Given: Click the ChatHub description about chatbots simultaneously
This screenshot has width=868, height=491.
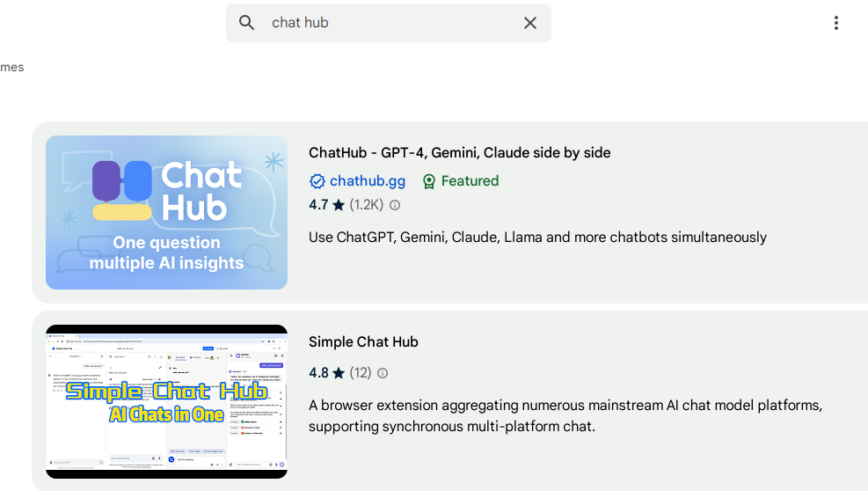Looking at the screenshot, I should [x=537, y=238].
